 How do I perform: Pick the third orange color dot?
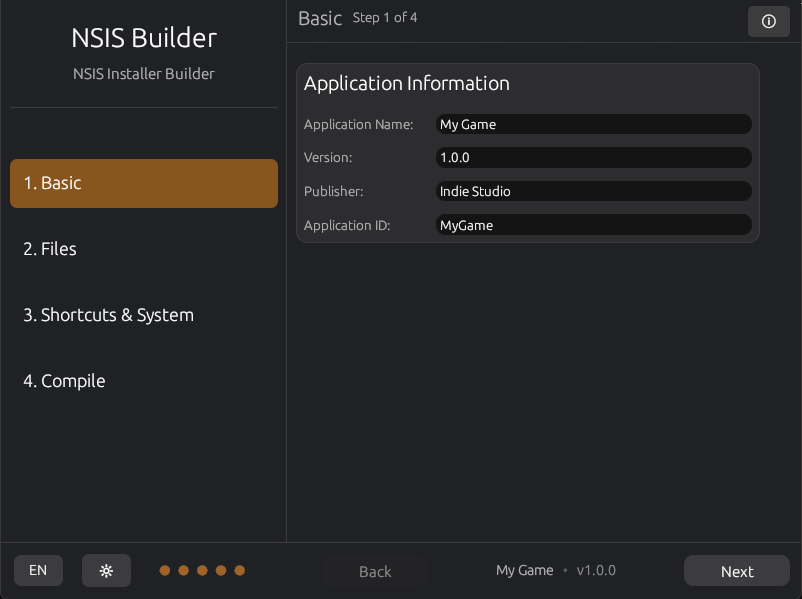pos(202,570)
